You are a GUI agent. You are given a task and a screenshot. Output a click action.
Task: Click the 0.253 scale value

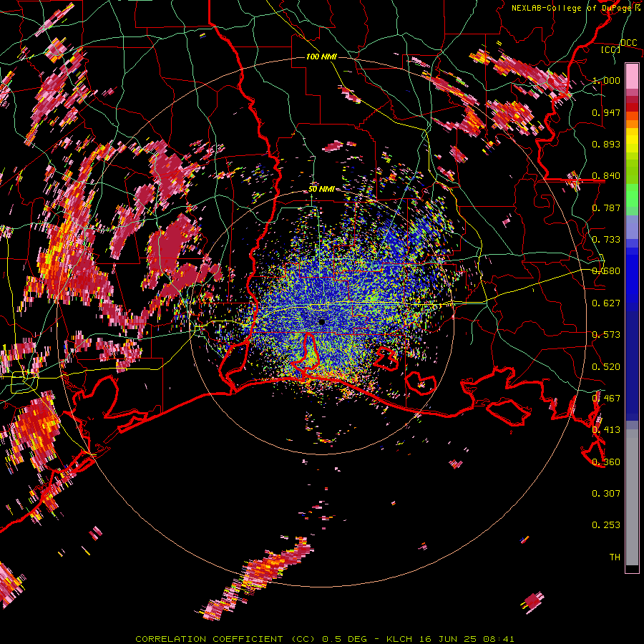click(606, 525)
